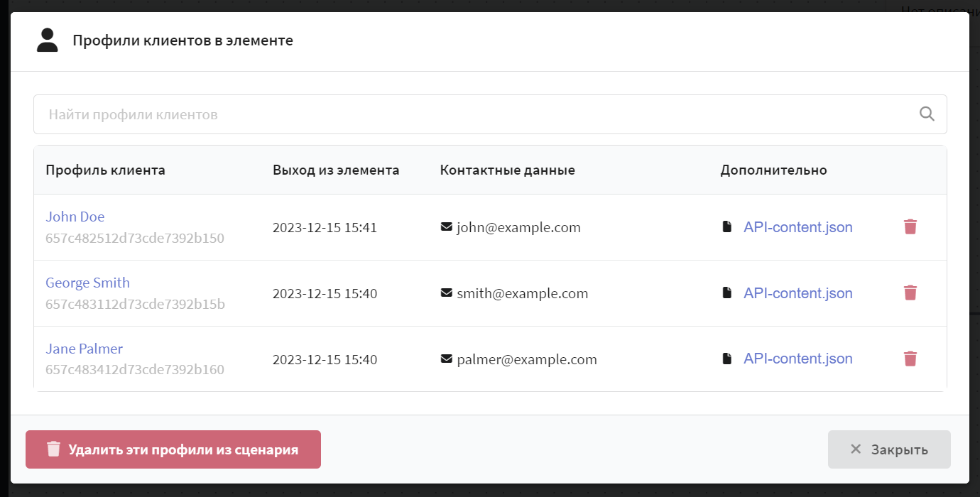Image resolution: width=980 pixels, height=497 pixels.
Task: Click envelope icon next to palmer@example.com
Action: [x=447, y=359]
